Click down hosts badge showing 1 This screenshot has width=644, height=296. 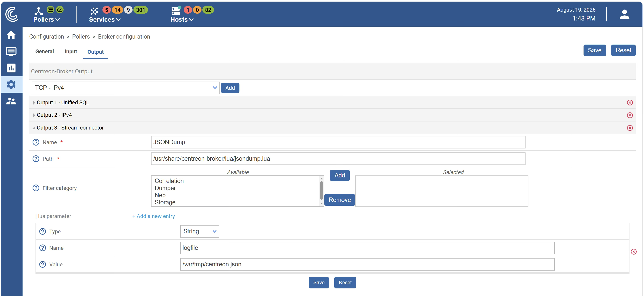[x=188, y=10]
